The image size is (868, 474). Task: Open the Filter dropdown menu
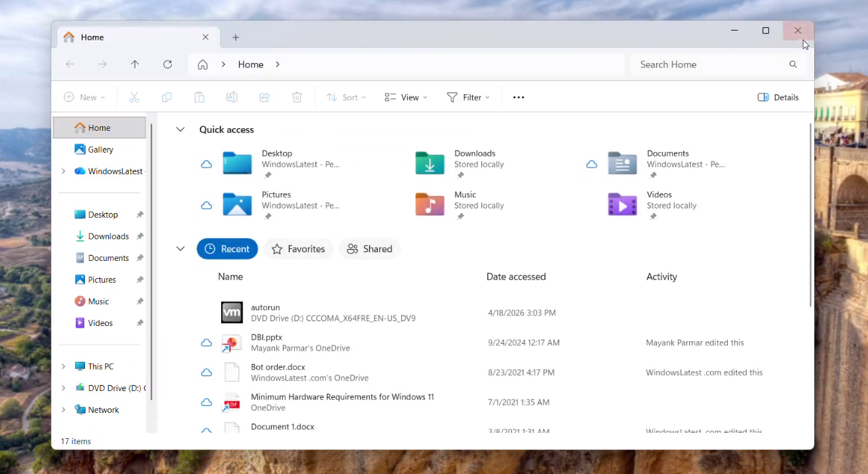pyautogui.click(x=468, y=98)
